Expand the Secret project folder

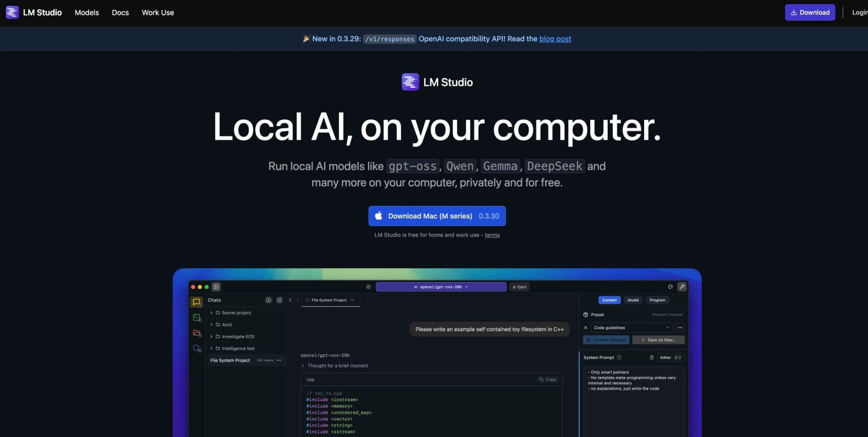point(212,313)
